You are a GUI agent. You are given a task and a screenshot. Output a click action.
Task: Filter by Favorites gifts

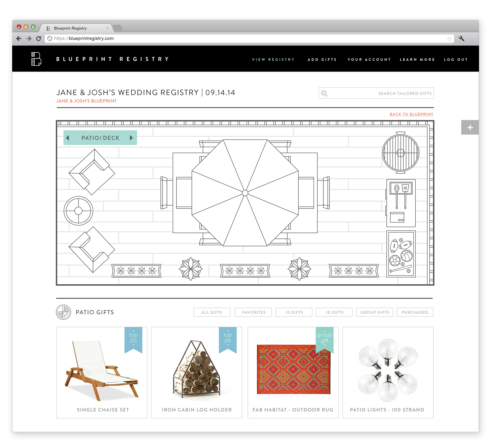(254, 313)
